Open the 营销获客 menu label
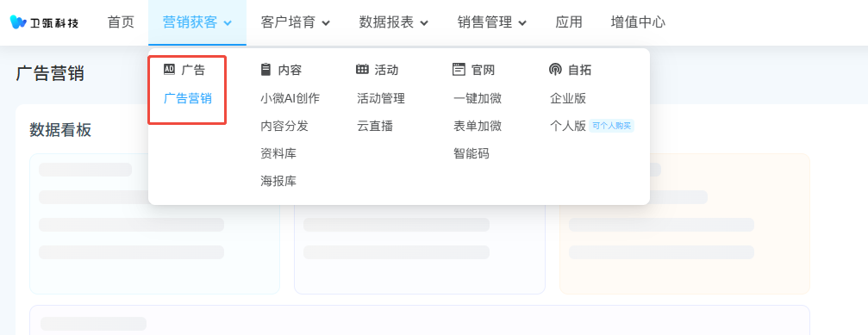Image resolution: width=868 pixels, height=335 pixels. [x=190, y=22]
